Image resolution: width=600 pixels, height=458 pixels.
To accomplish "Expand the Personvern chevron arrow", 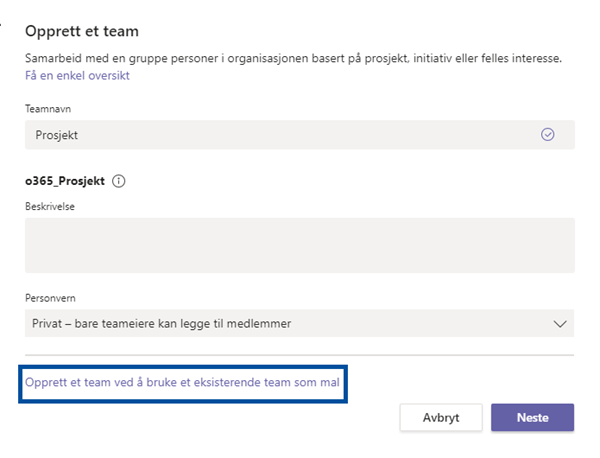I will [558, 323].
